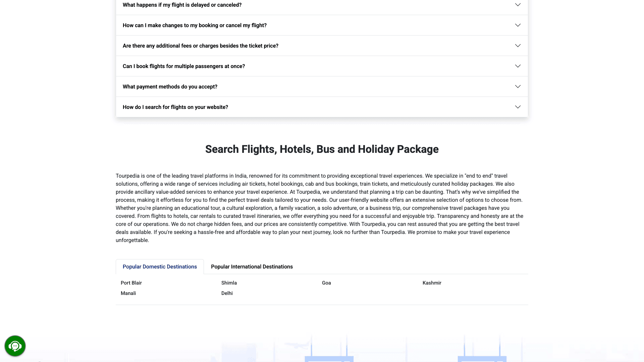644x362 pixels.
Task: Expand "How can I make changes to my booking or cancel my flight?"
Action: pos(195,25)
